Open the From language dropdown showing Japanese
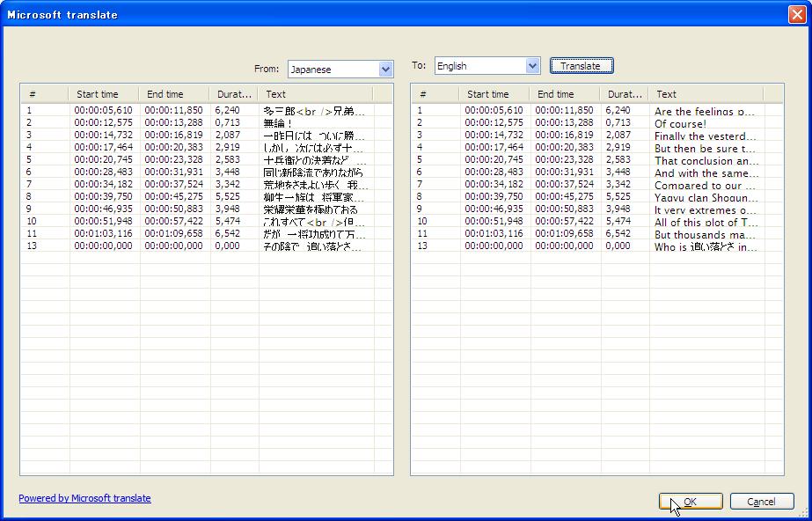Screen dimensions: 812x521 [x=340, y=70]
